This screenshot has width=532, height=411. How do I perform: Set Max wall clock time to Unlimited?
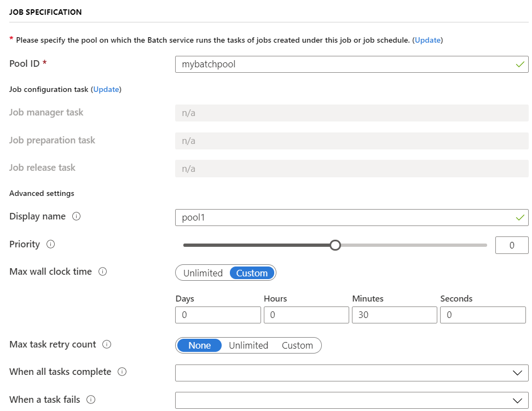click(x=203, y=273)
